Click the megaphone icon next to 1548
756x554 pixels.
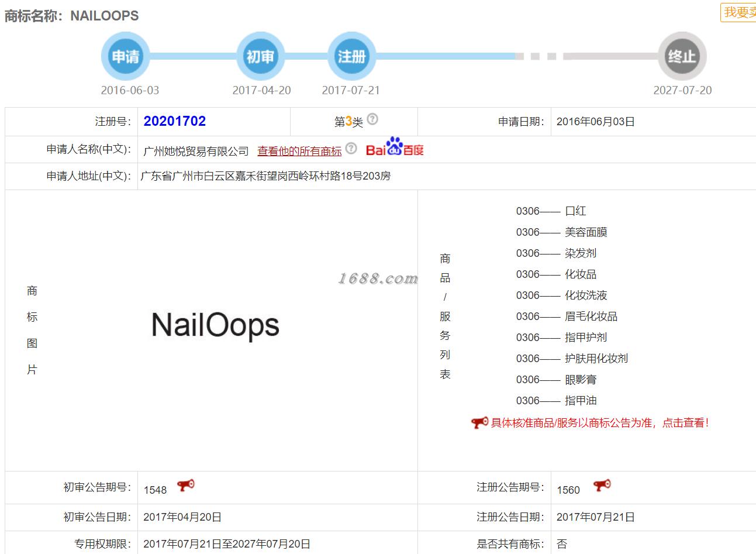pos(186,486)
